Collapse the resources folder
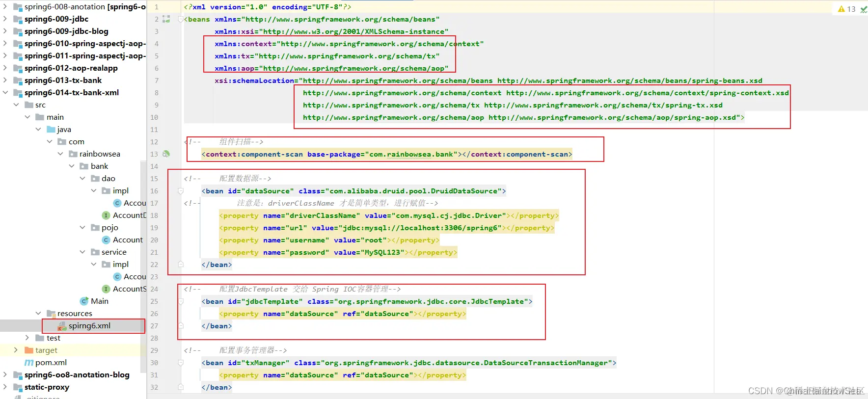 pyautogui.click(x=38, y=313)
